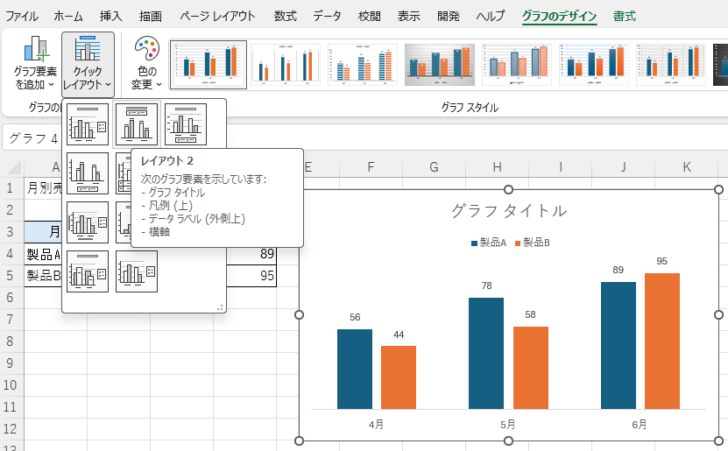Select row 7 header

10,320
